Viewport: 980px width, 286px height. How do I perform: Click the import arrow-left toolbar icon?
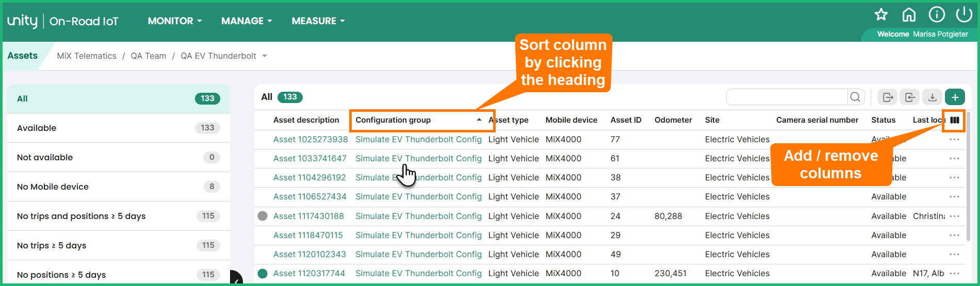(910, 97)
